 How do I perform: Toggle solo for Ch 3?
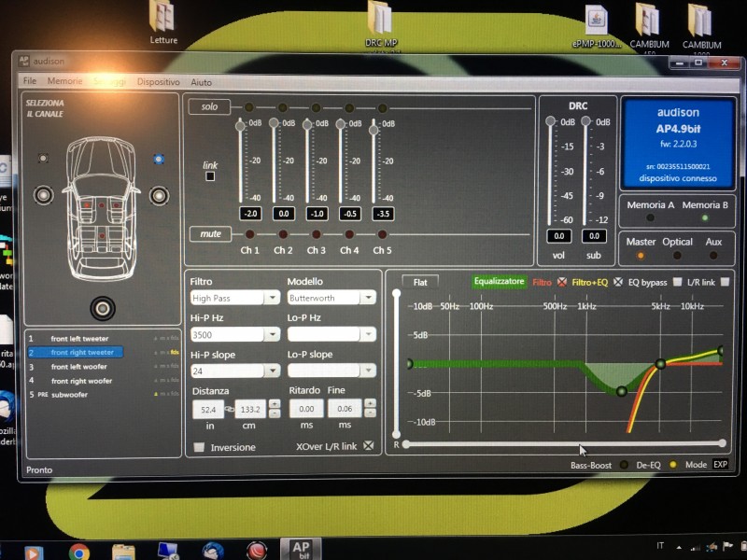pyautogui.click(x=316, y=107)
